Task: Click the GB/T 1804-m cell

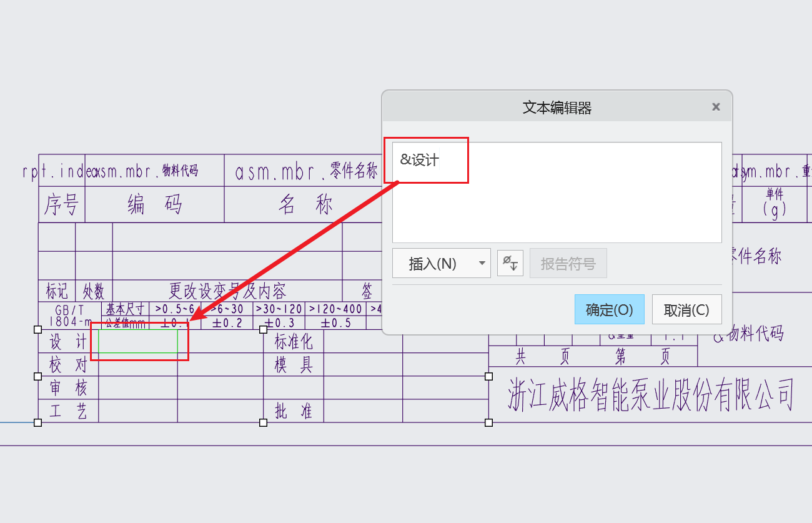Action: coord(70,316)
